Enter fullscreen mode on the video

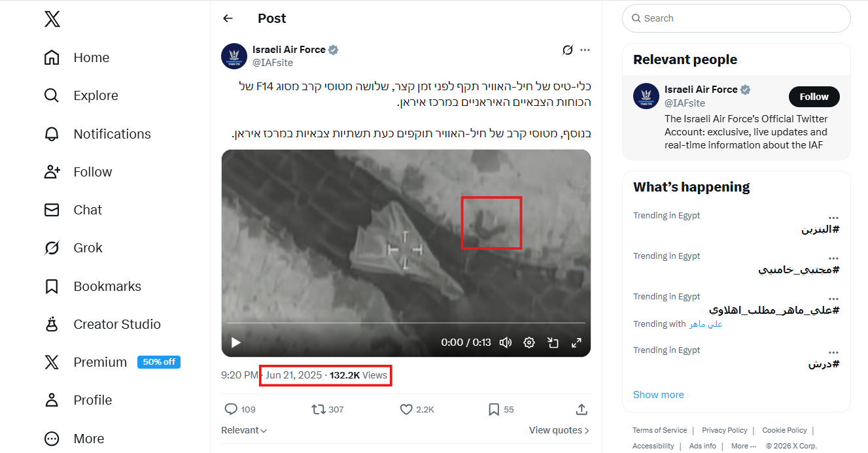coord(576,343)
